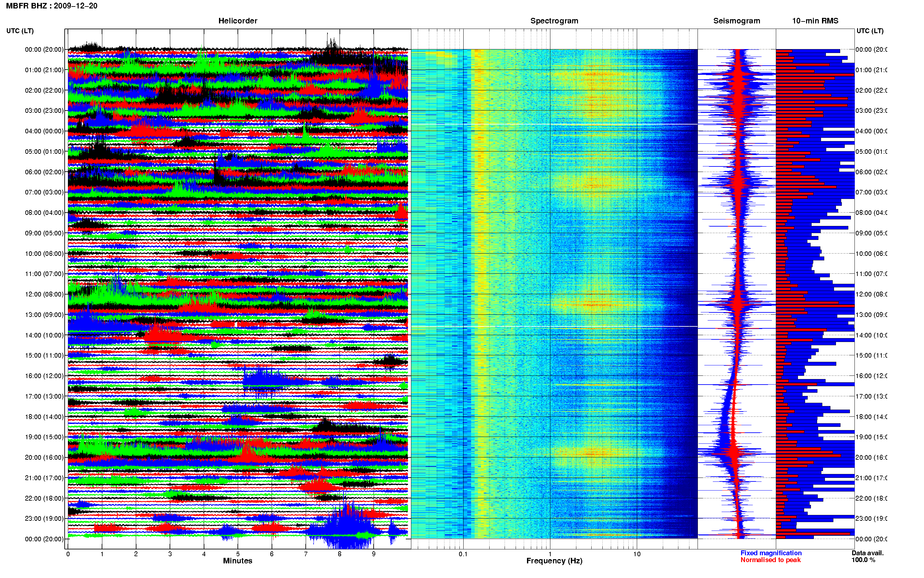Click the 'Frequency (Hz)' x-axis label
Image resolution: width=924 pixels, height=578 pixels.
pyautogui.click(x=554, y=561)
